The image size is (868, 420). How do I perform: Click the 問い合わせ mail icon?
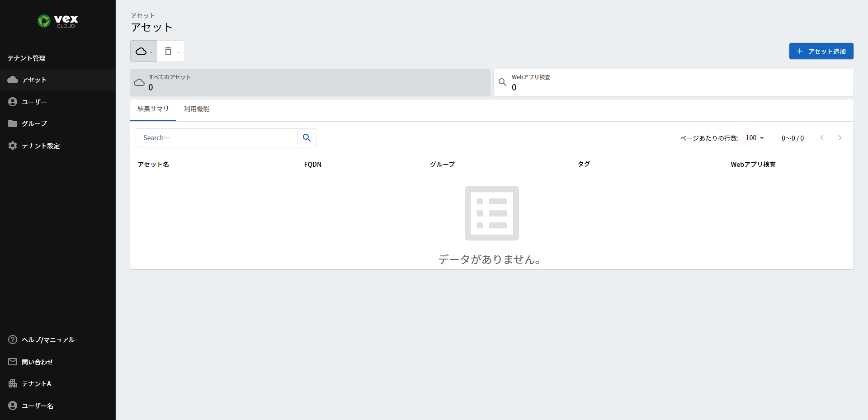[13, 362]
